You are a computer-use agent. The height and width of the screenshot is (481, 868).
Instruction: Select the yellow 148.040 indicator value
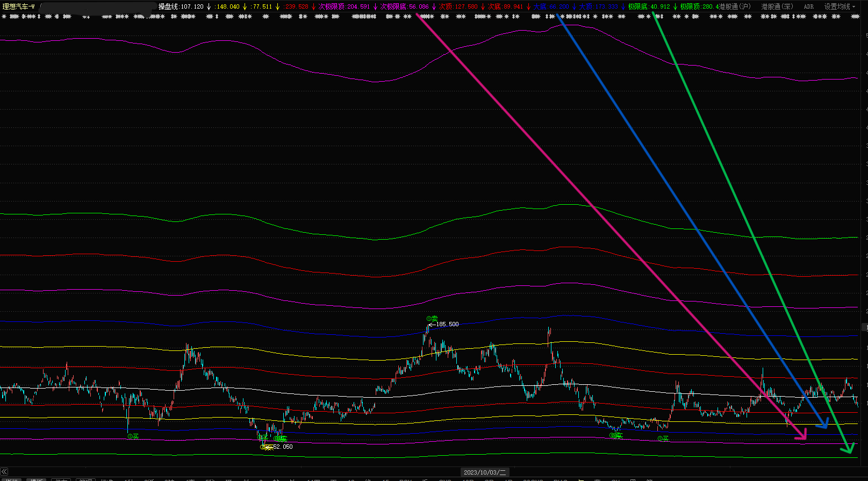click(x=227, y=6)
